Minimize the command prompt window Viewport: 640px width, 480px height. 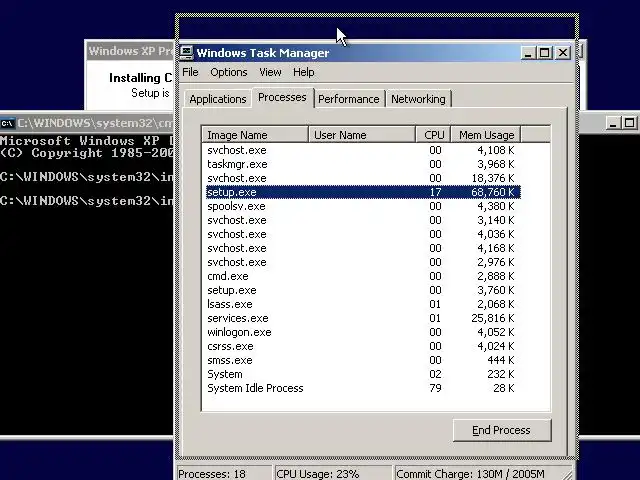612,123
